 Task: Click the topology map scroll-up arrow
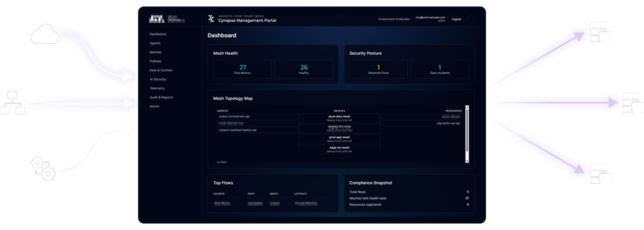coord(467,107)
